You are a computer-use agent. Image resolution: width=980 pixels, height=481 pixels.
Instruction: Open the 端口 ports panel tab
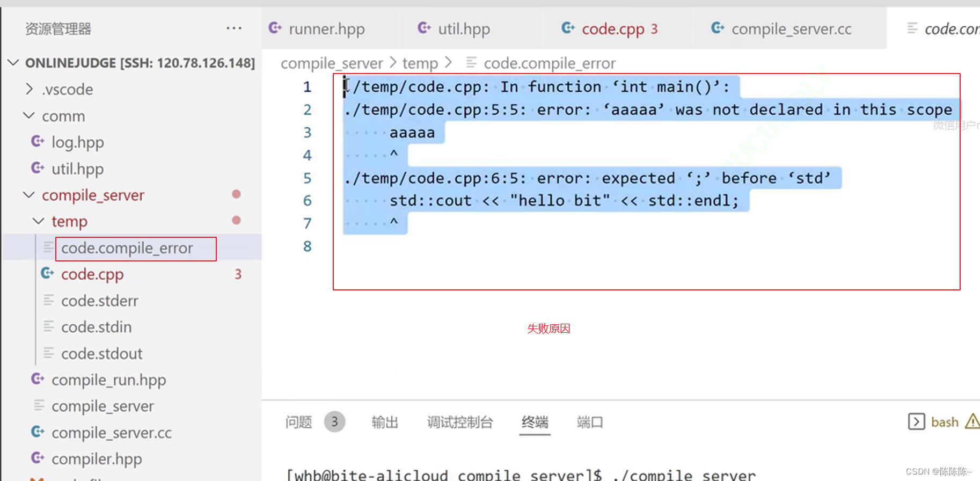coord(590,422)
